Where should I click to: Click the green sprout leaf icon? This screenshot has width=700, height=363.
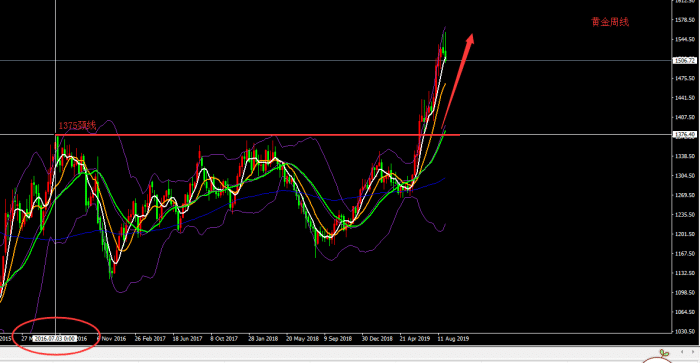(664, 353)
